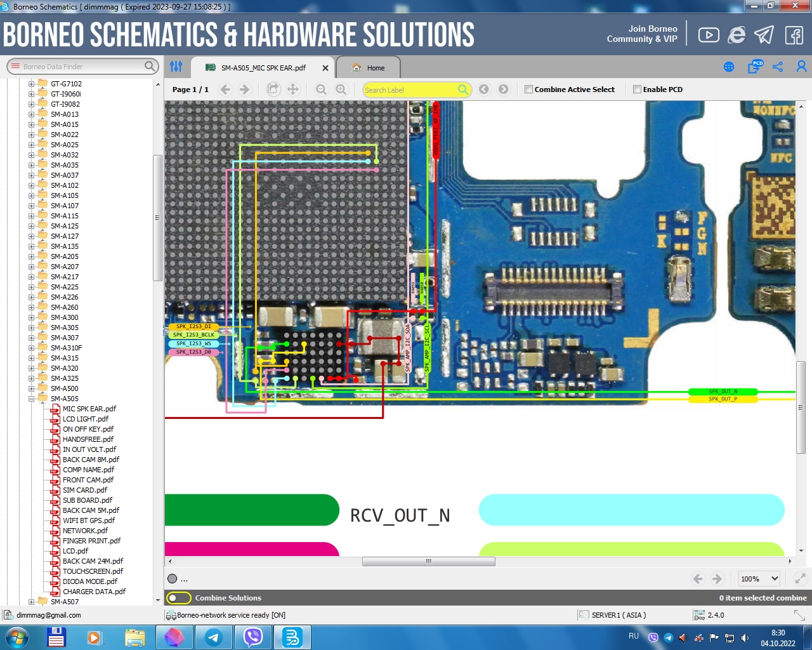Open the Windows Start menu
This screenshot has width=812, height=650.
[17, 637]
